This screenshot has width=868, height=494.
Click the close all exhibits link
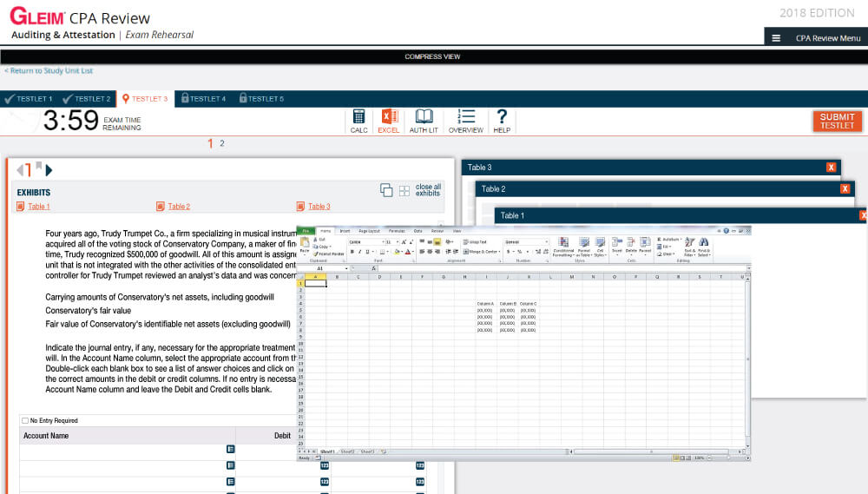click(428, 190)
